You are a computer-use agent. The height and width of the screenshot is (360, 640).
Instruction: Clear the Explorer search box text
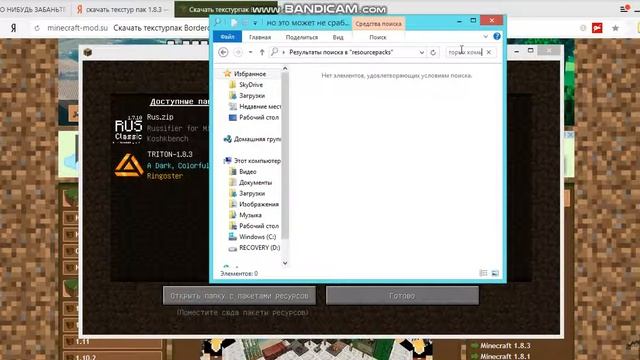489,52
